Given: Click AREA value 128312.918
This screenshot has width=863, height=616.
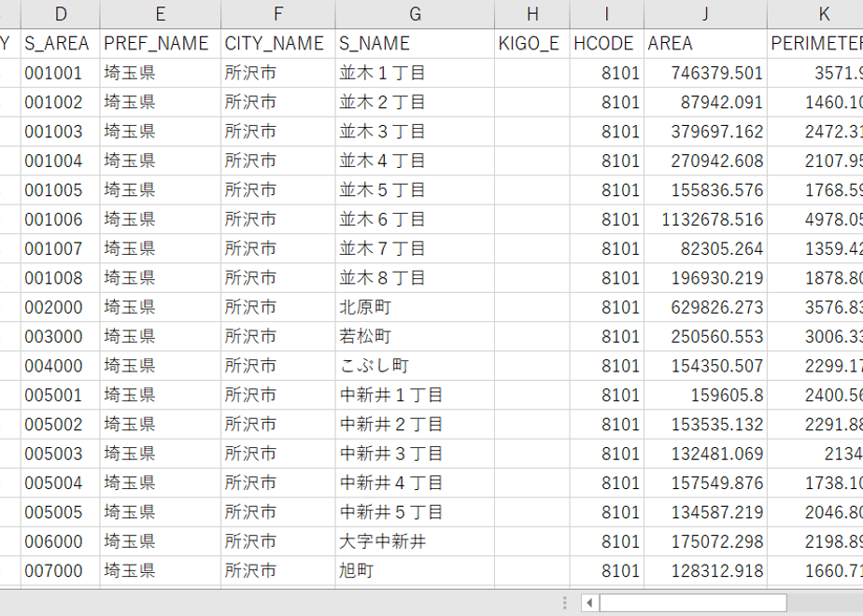Looking at the screenshot, I should click(x=705, y=571).
